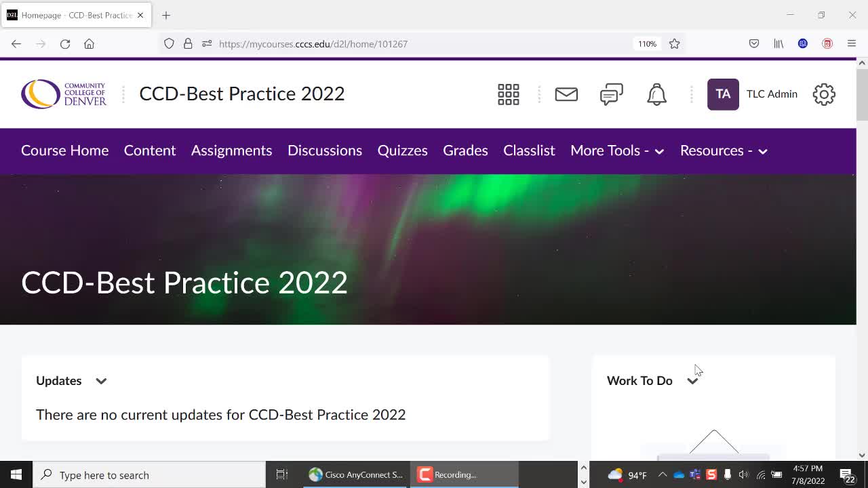Click the tracking protection shield icon
The height and width of the screenshot is (488, 868).
(x=169, y=44)
